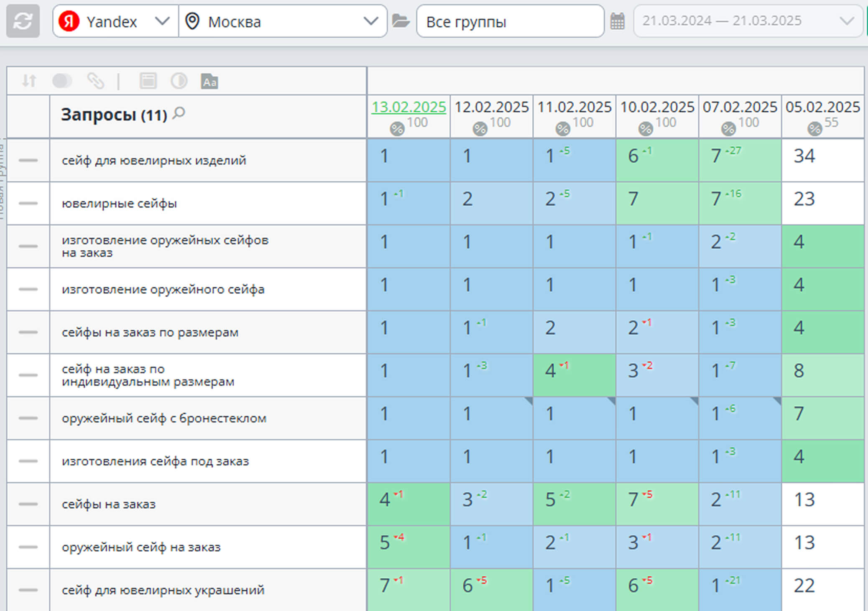This screenshot has width=868, height=611.
Task: Click the Запросы (11) header
Action: [x=114, y=115]
